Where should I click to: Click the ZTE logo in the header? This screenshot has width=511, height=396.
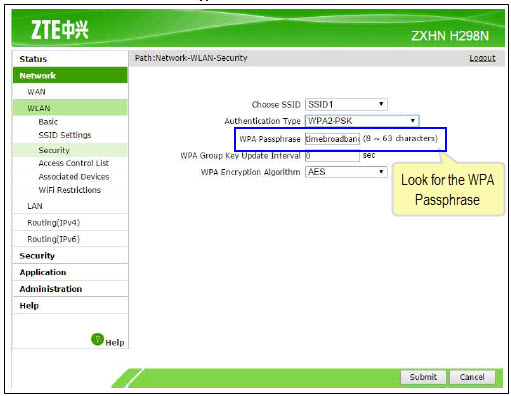pos(60,30)
